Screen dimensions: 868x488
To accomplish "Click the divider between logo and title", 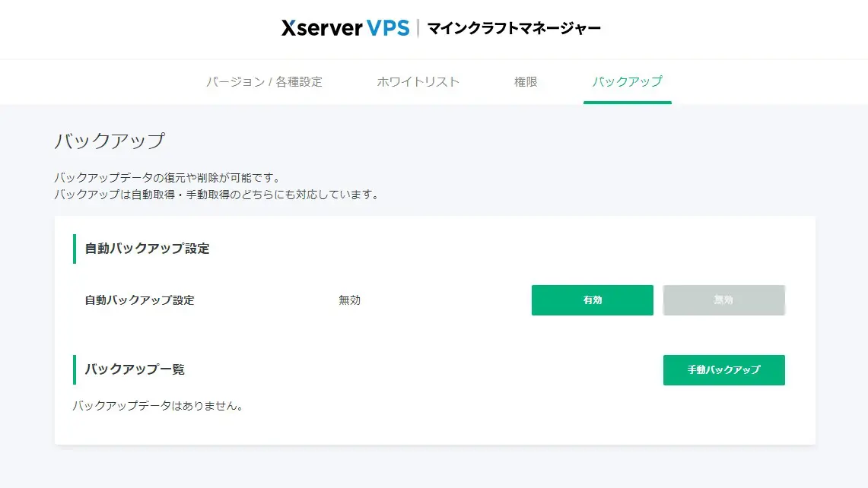I will click(x=418, y=29).
